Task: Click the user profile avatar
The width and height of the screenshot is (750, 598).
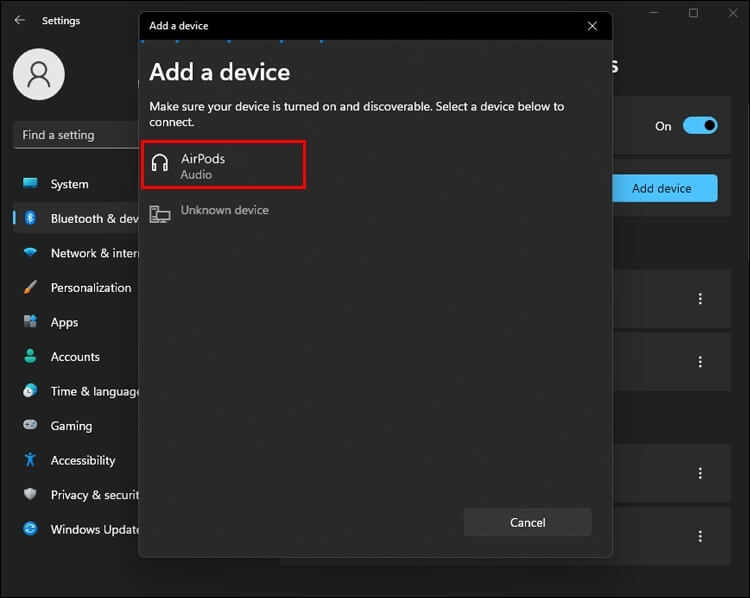Action: [39, 75]
